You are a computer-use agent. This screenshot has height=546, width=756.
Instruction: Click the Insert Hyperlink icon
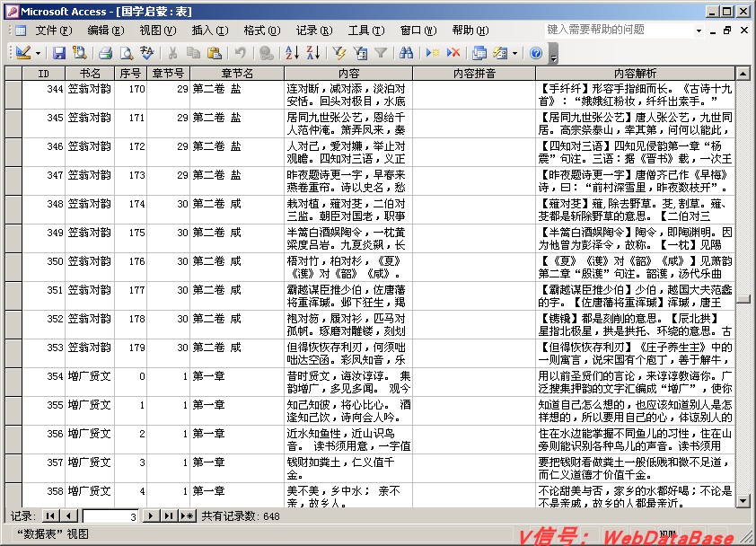[x=266, y=53]
